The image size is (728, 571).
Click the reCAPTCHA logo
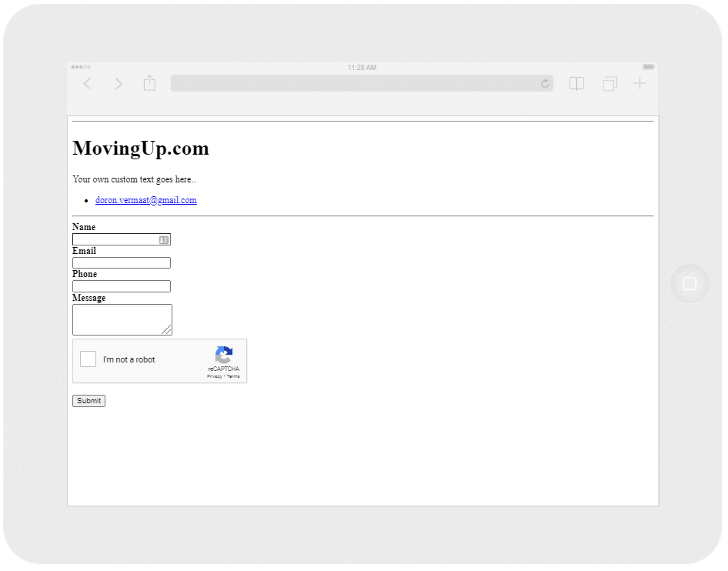tap(224, 356)
